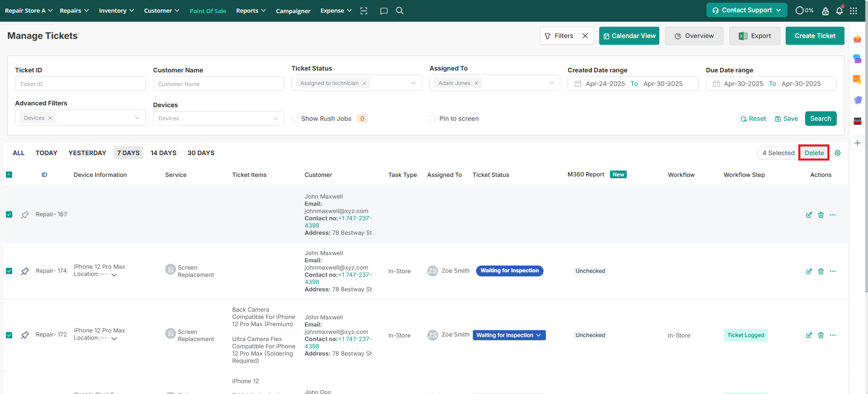Open the Inventory menu
This screenshot has width=868, height=394.
tap(116, 11)
